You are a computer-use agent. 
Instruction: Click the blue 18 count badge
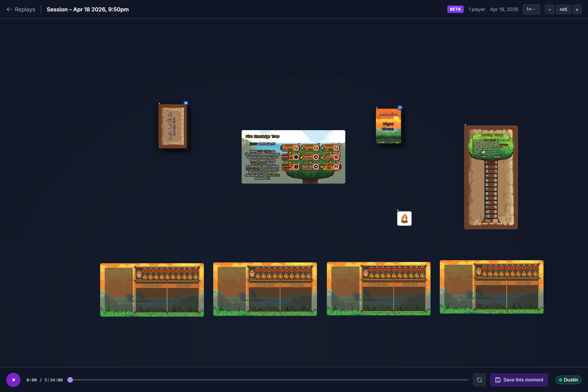tap(186, 103)
